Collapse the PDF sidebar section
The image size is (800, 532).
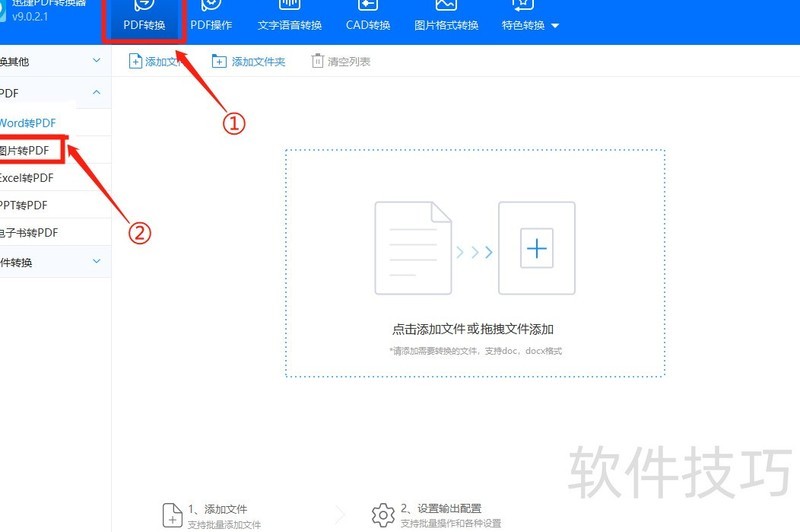(55, 93)
